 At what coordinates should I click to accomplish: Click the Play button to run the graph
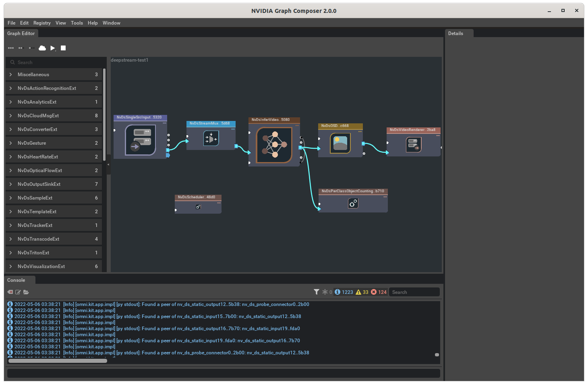point(53,48)
